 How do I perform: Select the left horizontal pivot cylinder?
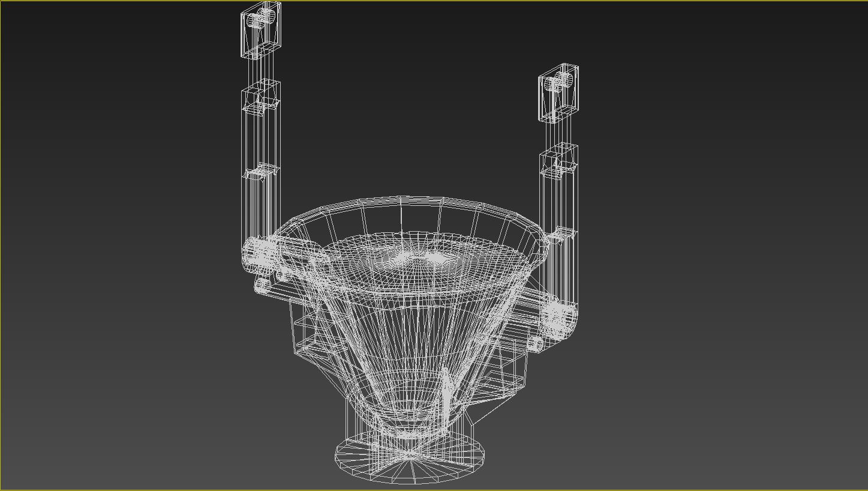260,255
